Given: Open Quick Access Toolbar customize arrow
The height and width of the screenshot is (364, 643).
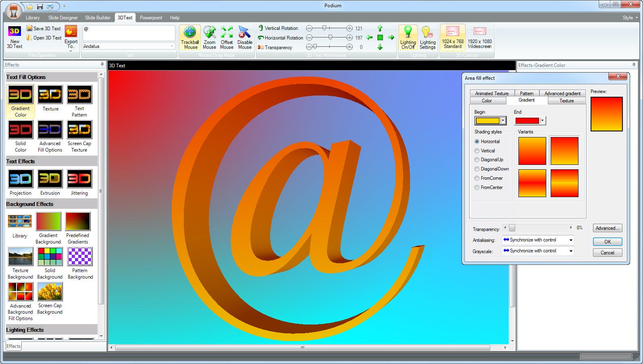Looking at the screenshot, I should click(64, 6).
